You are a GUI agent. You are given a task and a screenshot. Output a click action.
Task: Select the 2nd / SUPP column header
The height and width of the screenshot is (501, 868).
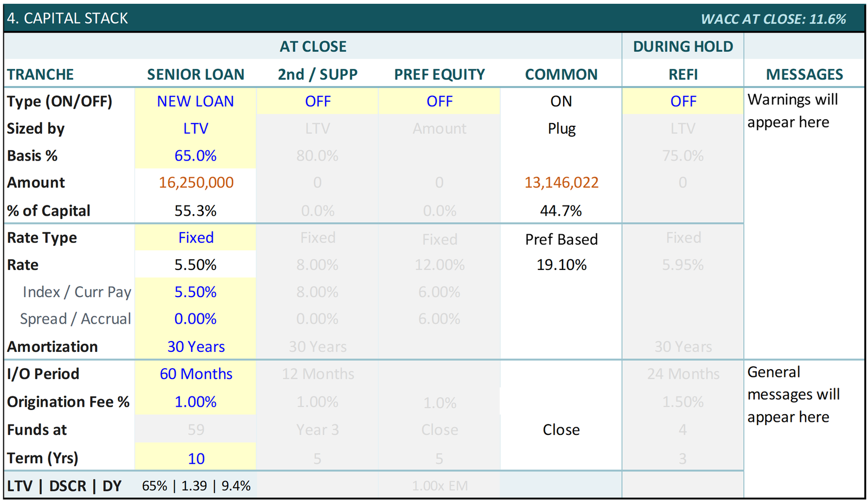click(317, 74)
